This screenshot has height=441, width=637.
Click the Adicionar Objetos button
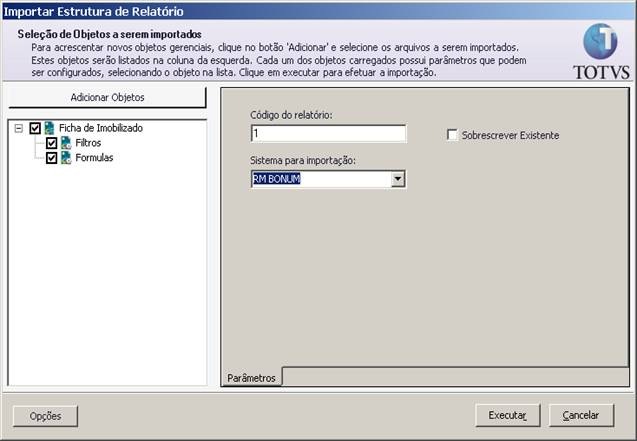coord(107,97)
